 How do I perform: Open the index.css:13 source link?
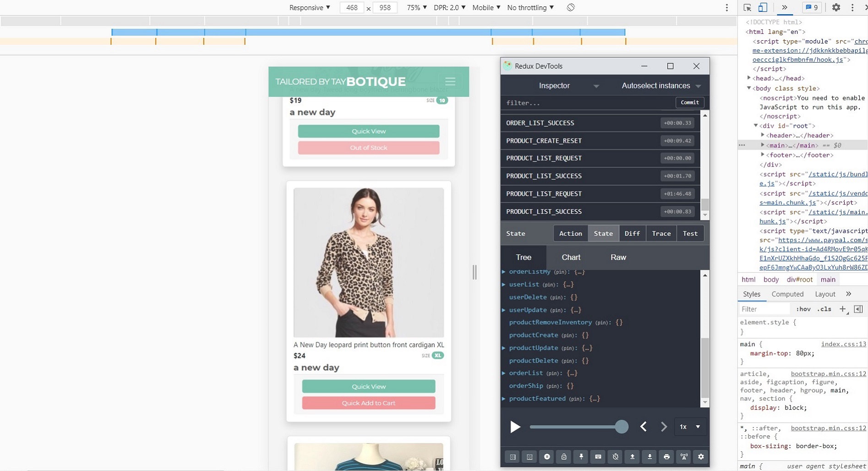(843, 344)
